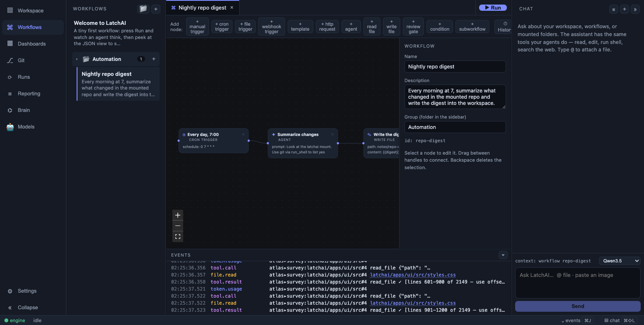Open the workflow History
Image resolution: width=644 pixels, height=325 pixels.
(x=503, y=27)
